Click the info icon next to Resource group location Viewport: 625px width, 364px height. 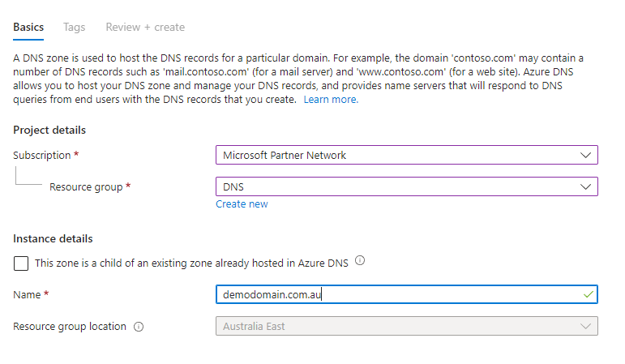139,327
